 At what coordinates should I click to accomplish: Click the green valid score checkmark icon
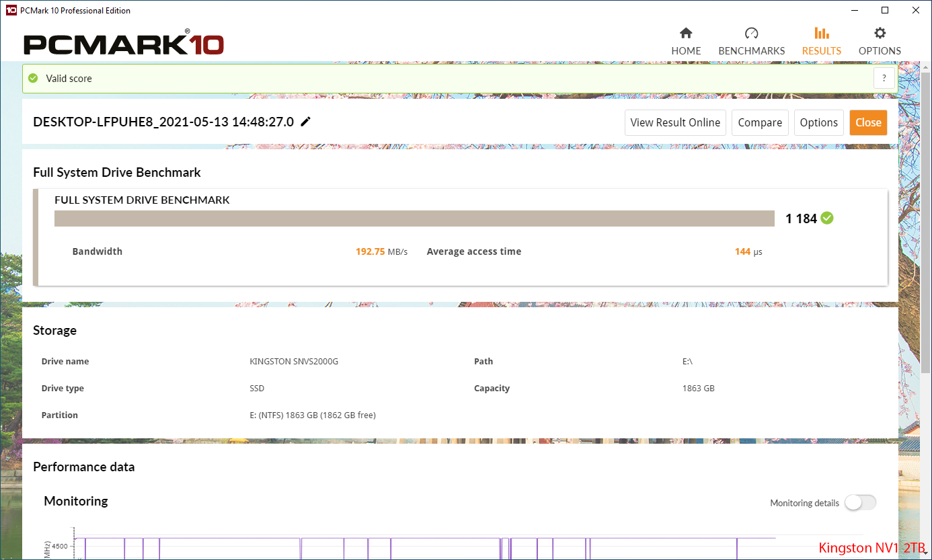tap(33, 79)
